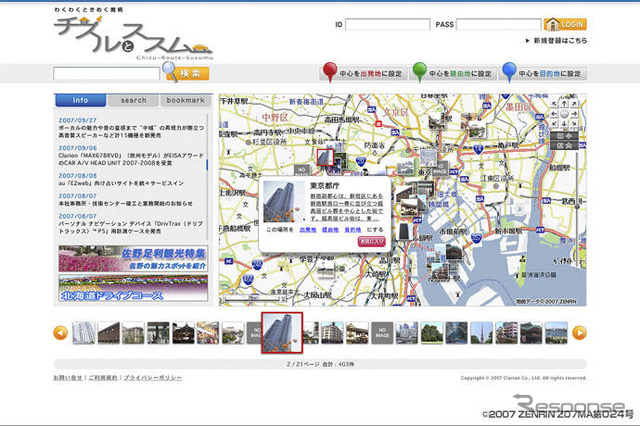This screenshot has height=426, width=640.
Task: Select the enlarged red-framed strip thumbnail
Action: [282, 333]
